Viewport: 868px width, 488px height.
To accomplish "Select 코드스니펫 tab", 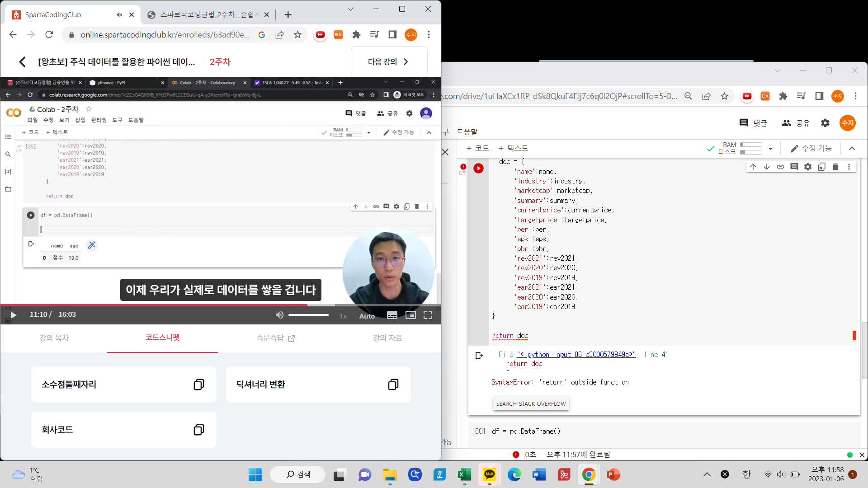I will [162, 337].
